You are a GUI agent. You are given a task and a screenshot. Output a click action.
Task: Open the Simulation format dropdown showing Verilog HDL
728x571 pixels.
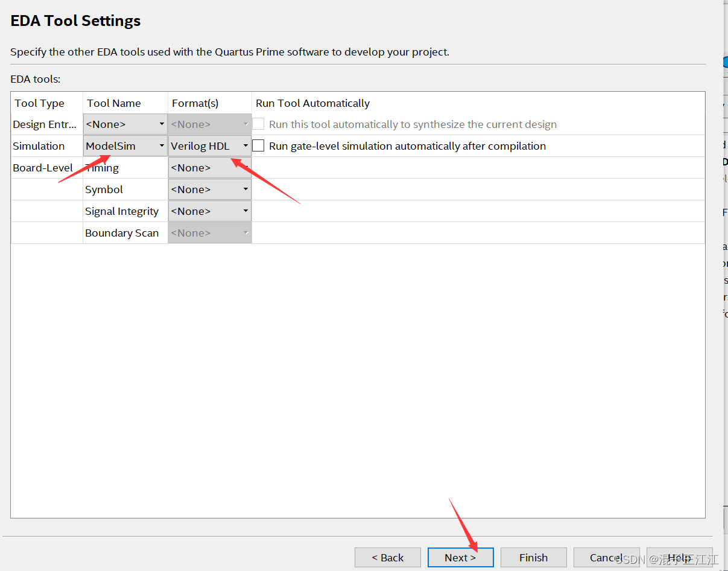209,146
